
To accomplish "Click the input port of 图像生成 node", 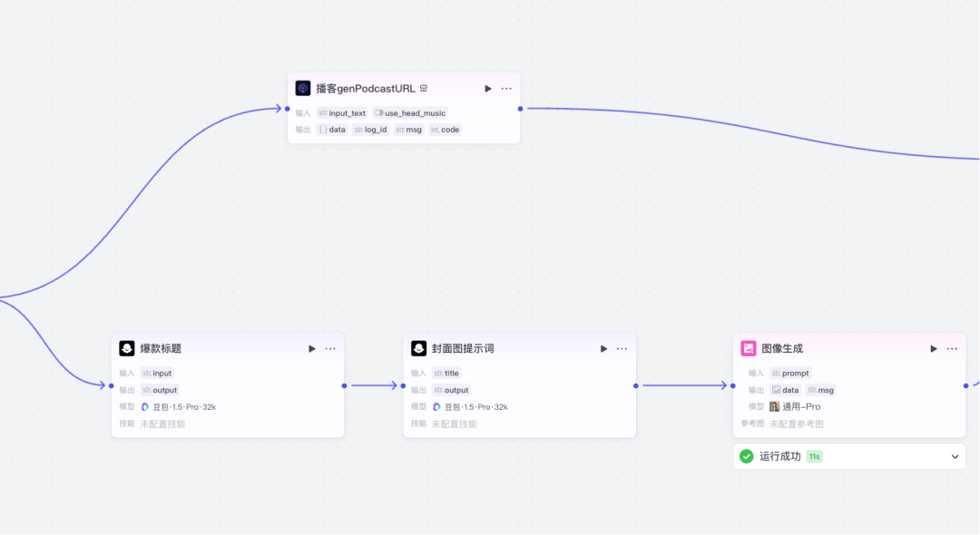I will pos(733,385).
